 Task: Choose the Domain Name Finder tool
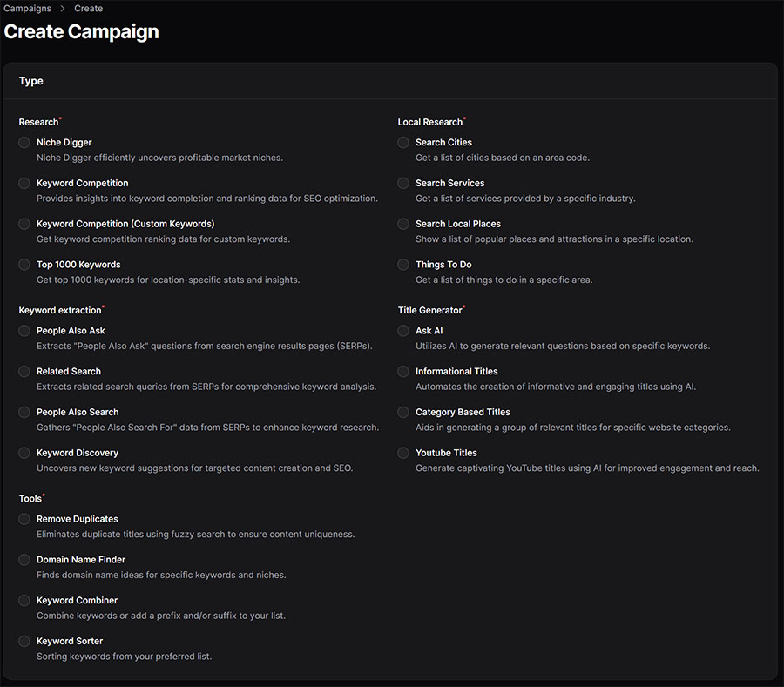tap(24, 560)
